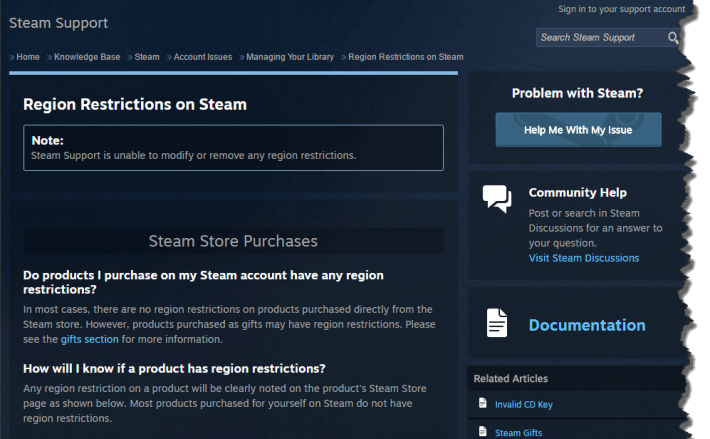Open the Invalid CD Key related article
This screenshot has width=710, height=439.
point(523,405)
